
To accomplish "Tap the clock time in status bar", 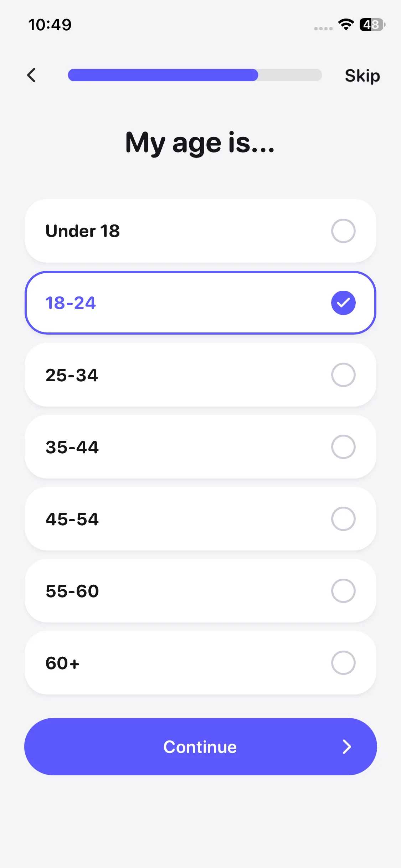I will click(50, 25).
